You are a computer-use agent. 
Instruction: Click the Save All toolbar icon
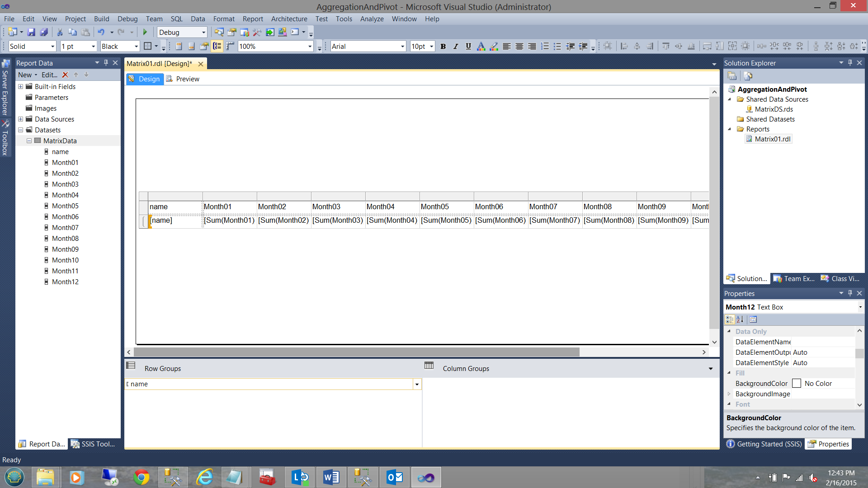[44, 32]
